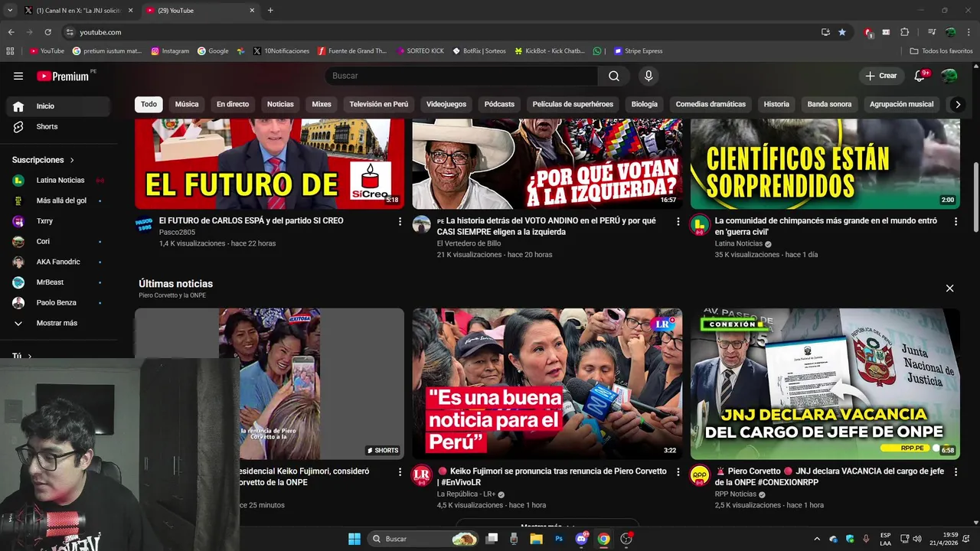The image size is (980, 551).
Task: Select the En directo filter chip
Action: point(233,104)
